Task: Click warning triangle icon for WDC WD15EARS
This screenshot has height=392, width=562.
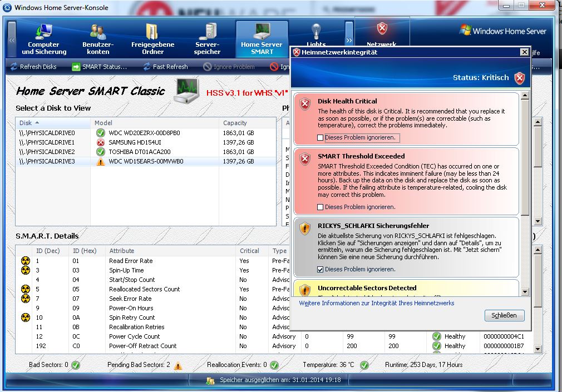Action: tap(100, 162)
